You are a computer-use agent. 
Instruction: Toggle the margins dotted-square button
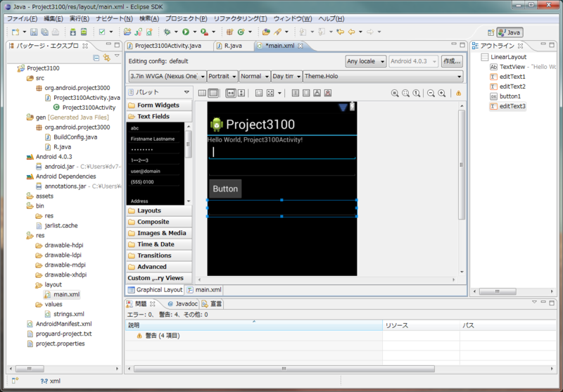(x=259, y=94)
